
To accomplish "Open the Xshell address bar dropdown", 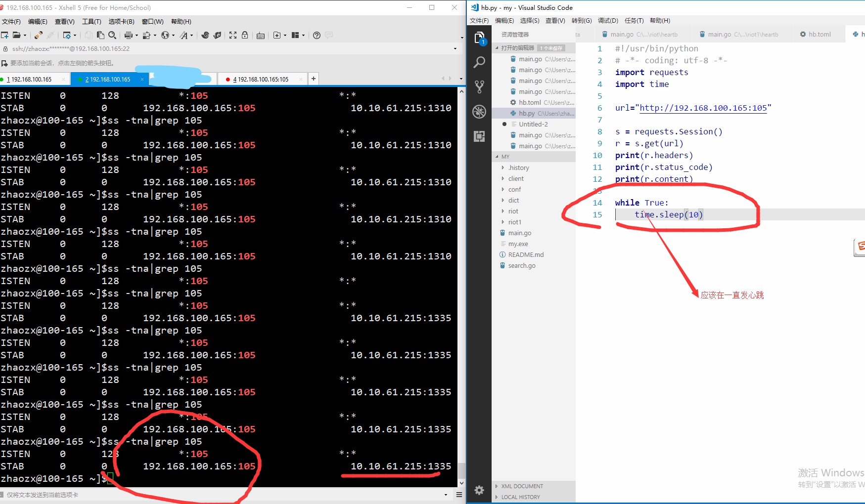I will pos(455,49).
